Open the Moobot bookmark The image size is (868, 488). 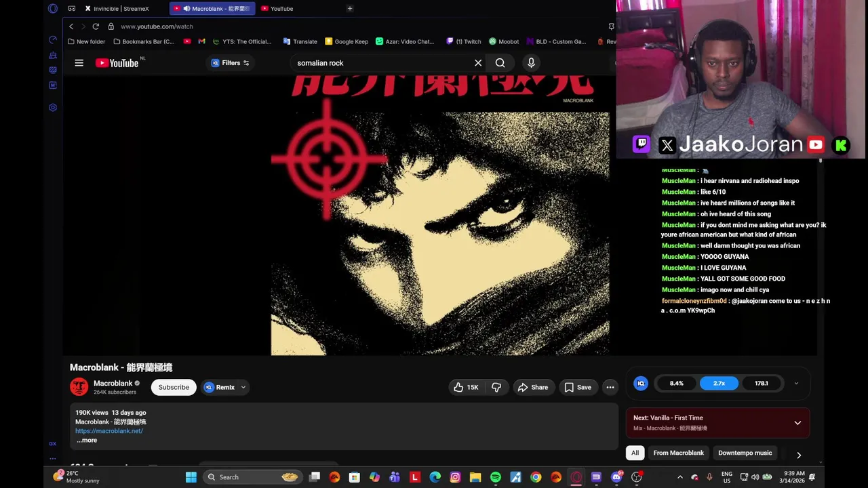click(x=504, y=41)
